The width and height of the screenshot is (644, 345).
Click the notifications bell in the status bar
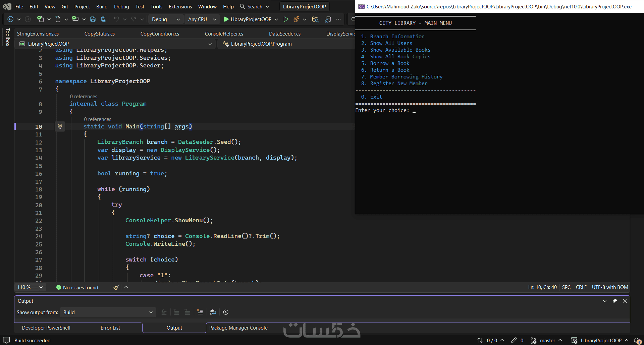[637, 341]
